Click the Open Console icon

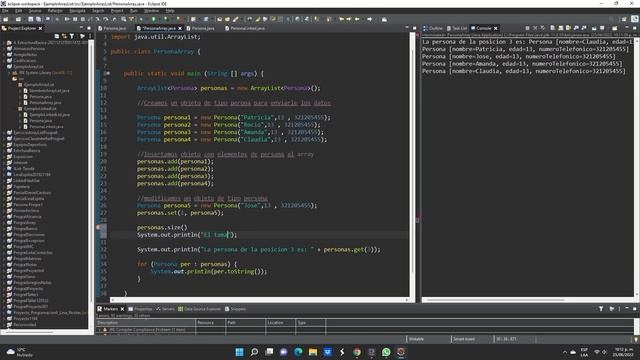tap(615, 28)
